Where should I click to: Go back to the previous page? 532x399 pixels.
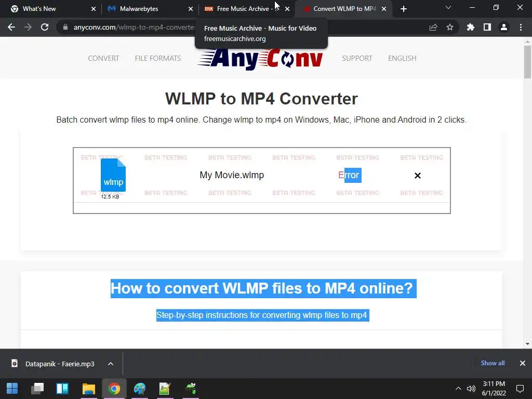click(x=11, y=27)
